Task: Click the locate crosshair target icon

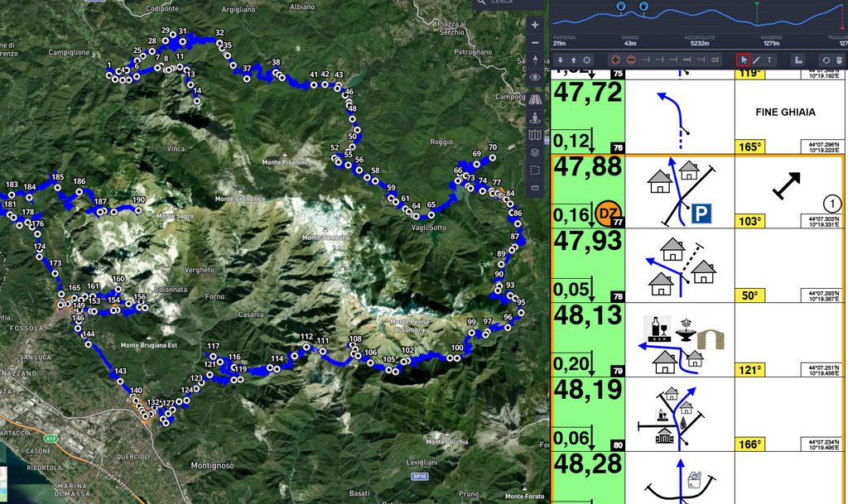Action: [587, 60]
